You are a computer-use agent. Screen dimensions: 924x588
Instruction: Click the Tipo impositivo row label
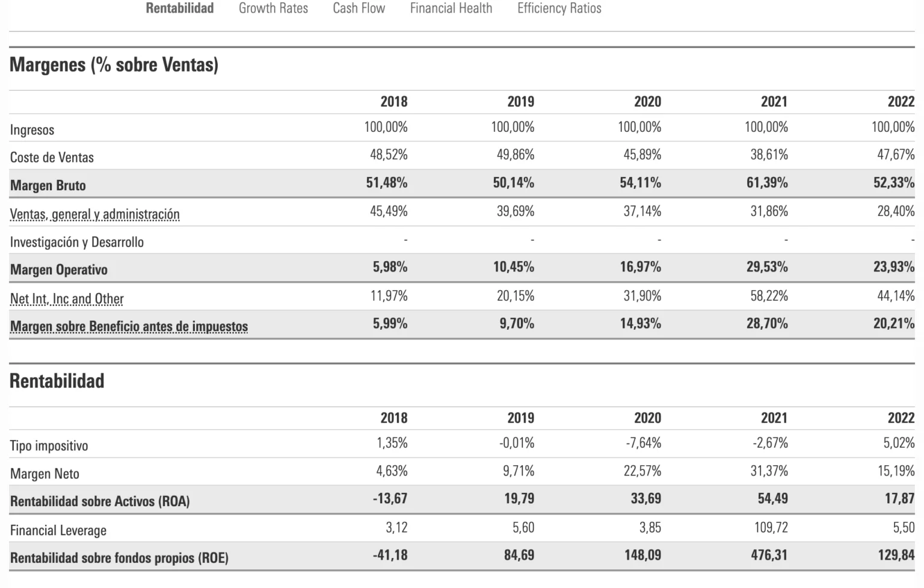coord(49,446)
